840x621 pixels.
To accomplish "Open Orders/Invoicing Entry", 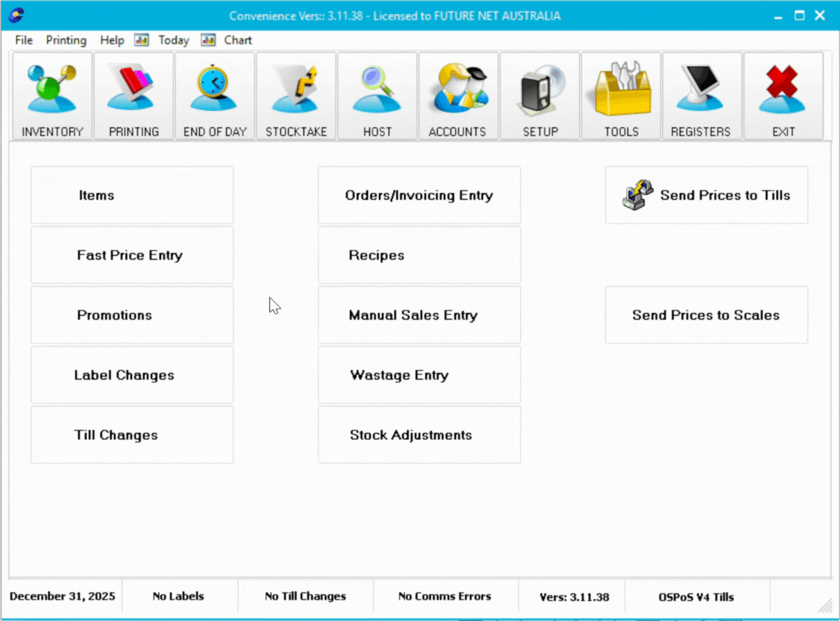I will (x=419, y=195).
